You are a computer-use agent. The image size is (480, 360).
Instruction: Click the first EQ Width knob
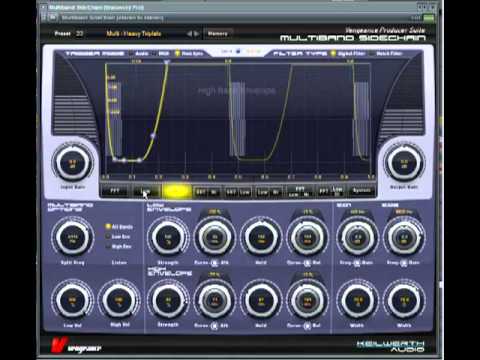click(357, 300)
